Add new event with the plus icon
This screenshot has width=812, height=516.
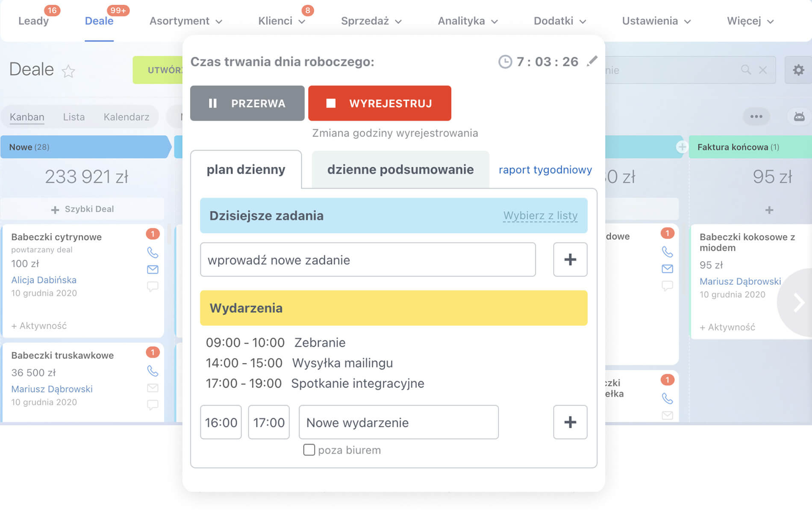coord(570,422)
